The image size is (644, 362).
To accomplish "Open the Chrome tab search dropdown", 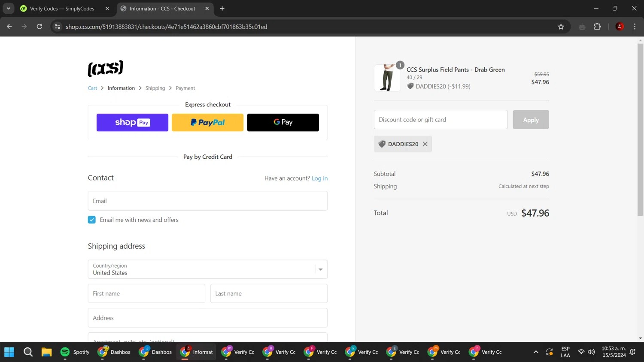I will [9, 9].
